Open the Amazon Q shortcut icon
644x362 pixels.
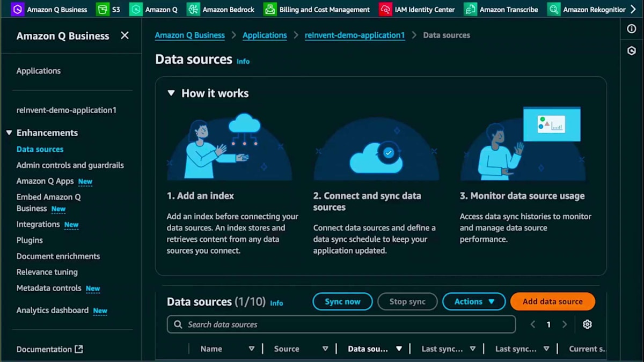pos(136,9)
